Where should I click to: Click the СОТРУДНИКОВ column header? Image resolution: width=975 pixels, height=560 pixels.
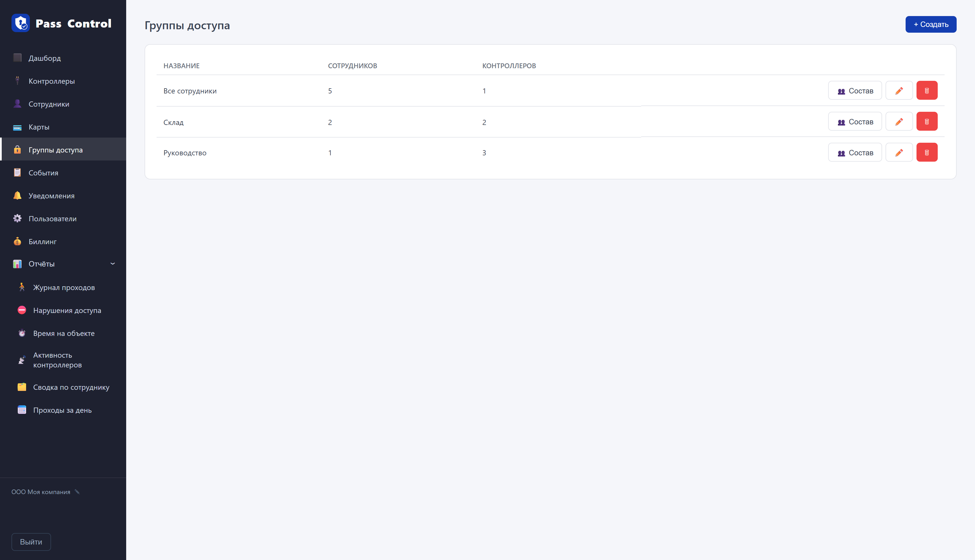pyautogui.click(x=352, y=66)
